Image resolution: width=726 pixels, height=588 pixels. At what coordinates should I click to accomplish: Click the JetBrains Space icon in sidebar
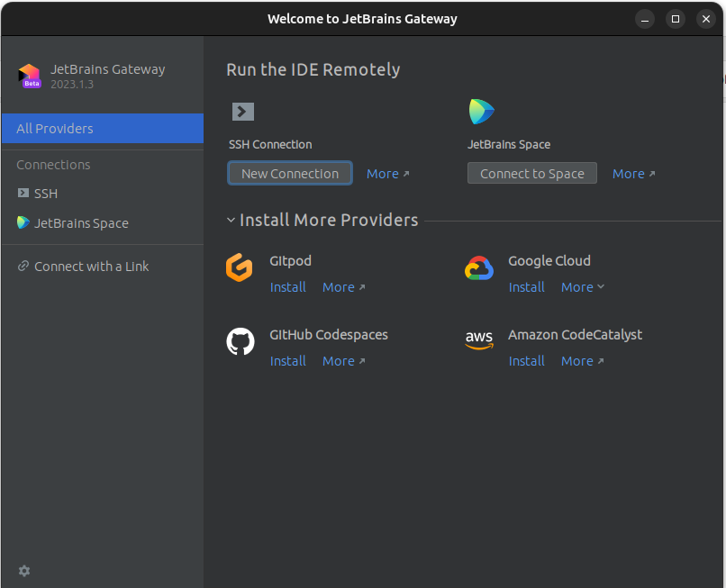coord(23,222)
